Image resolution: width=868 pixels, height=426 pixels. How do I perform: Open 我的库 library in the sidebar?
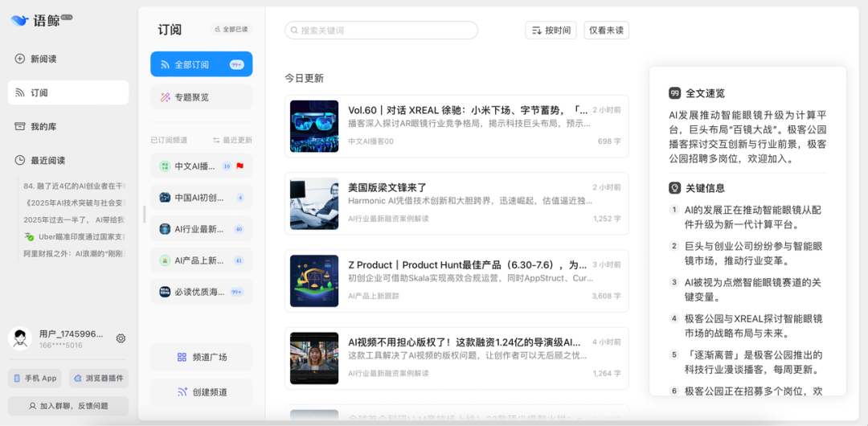pos(43,126)
